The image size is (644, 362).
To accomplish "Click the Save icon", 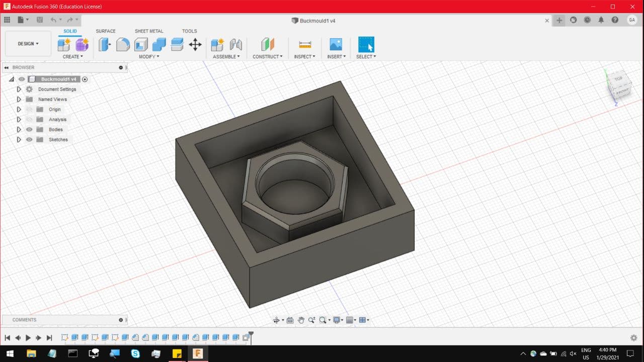I will (40, 20).
